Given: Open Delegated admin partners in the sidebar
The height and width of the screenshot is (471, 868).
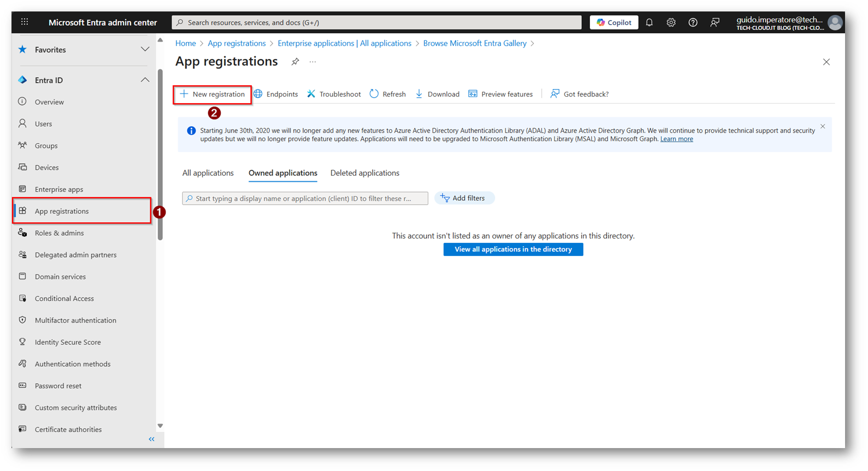Looking at the screenshot, I should [76, 255].
